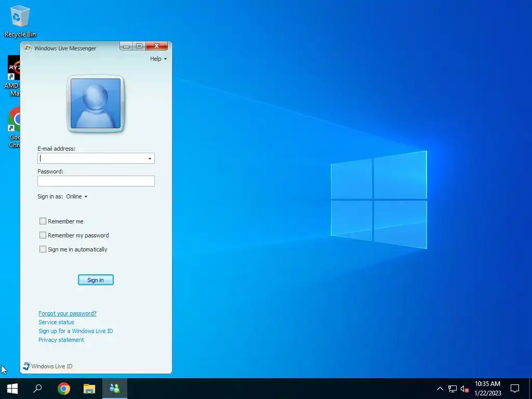Open File Explorer from the taskbar
The width and height of the screenshot is (532, 399).
click(x=89, y=389)
